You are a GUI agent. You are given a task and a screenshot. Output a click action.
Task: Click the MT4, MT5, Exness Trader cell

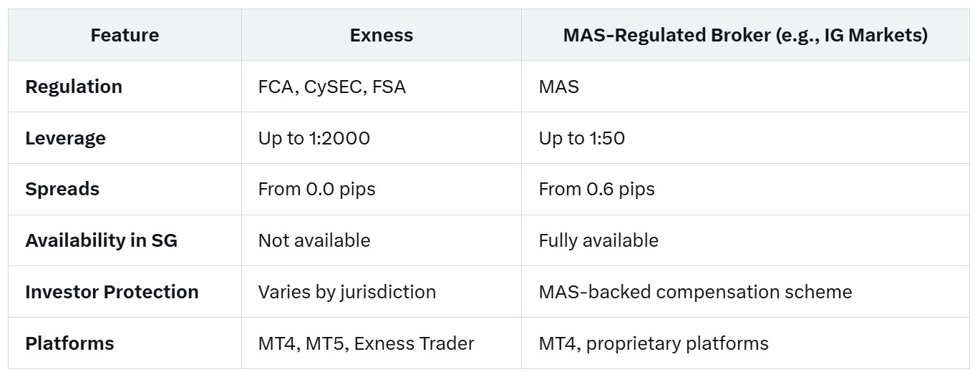point(367,343)
